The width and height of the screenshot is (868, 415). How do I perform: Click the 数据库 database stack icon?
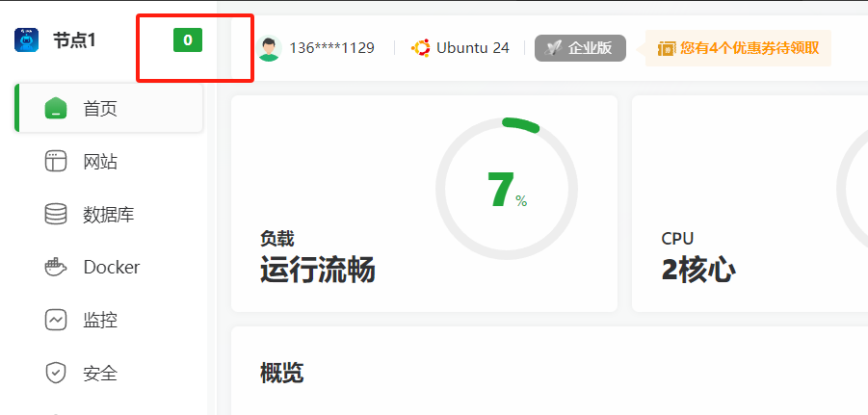click(56, 214)
